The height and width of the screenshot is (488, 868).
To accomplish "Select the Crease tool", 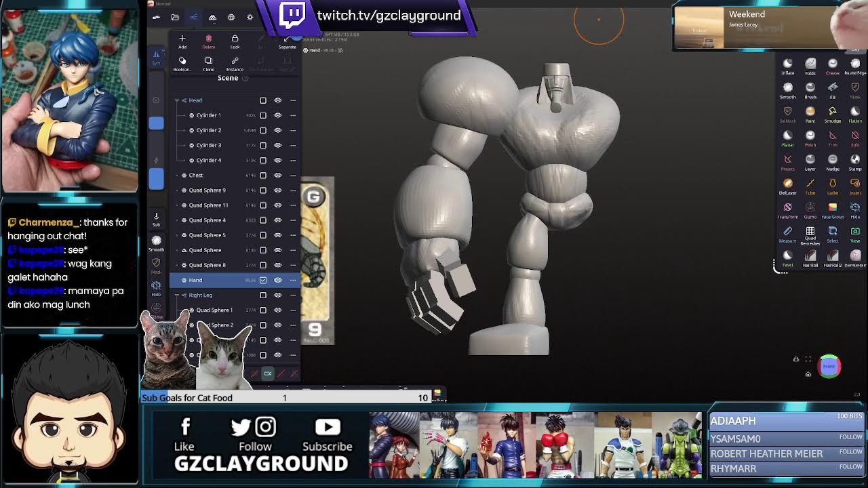I will 833,66.
